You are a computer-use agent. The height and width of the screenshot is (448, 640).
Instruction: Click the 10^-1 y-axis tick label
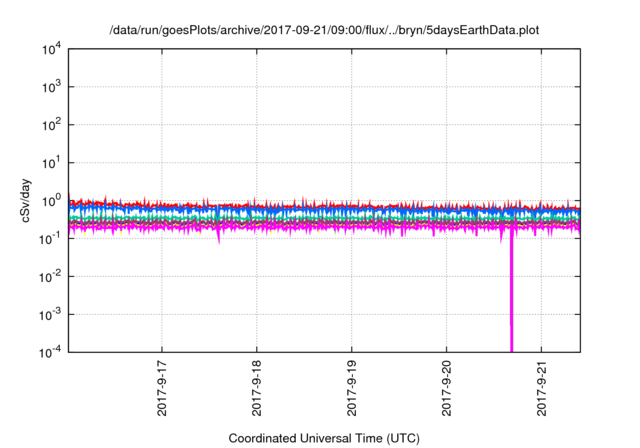tap(50, 239)
